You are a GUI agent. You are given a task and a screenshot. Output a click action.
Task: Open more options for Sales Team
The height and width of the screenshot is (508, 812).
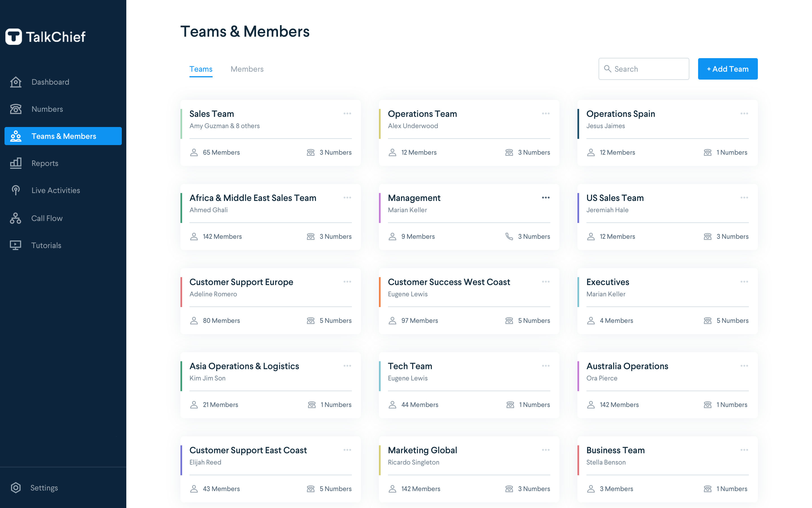(347, 113)
